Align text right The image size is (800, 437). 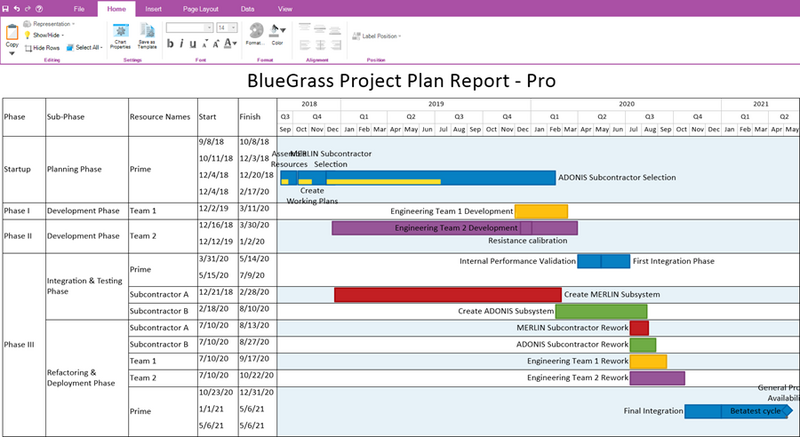(335, 45)
